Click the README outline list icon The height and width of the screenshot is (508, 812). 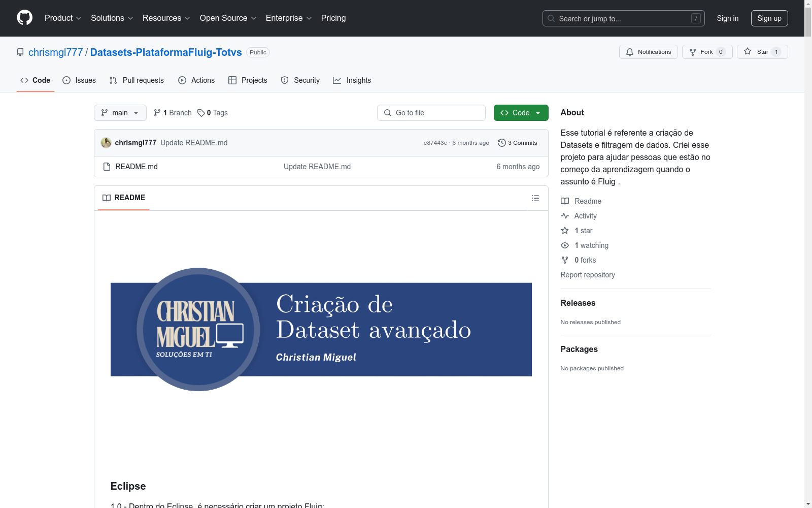click(535, 198)
